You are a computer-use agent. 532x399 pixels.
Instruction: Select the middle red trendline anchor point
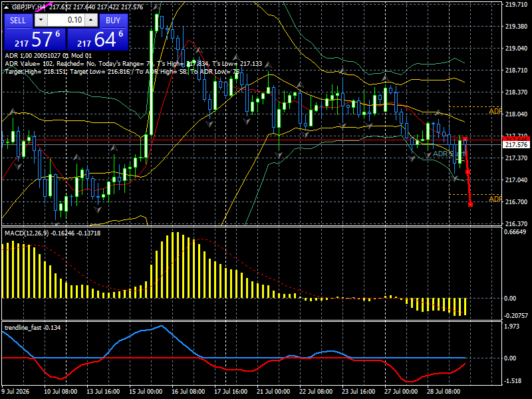point(468,172)
